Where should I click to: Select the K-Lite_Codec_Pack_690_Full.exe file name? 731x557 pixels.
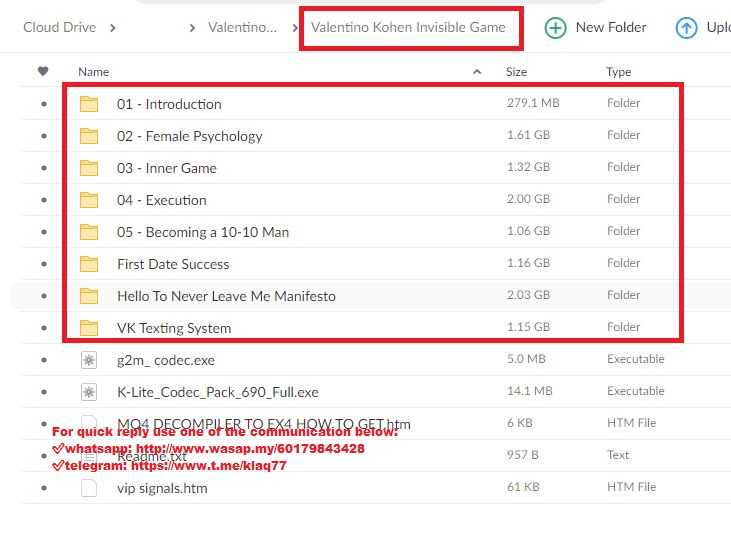point(218,392)
